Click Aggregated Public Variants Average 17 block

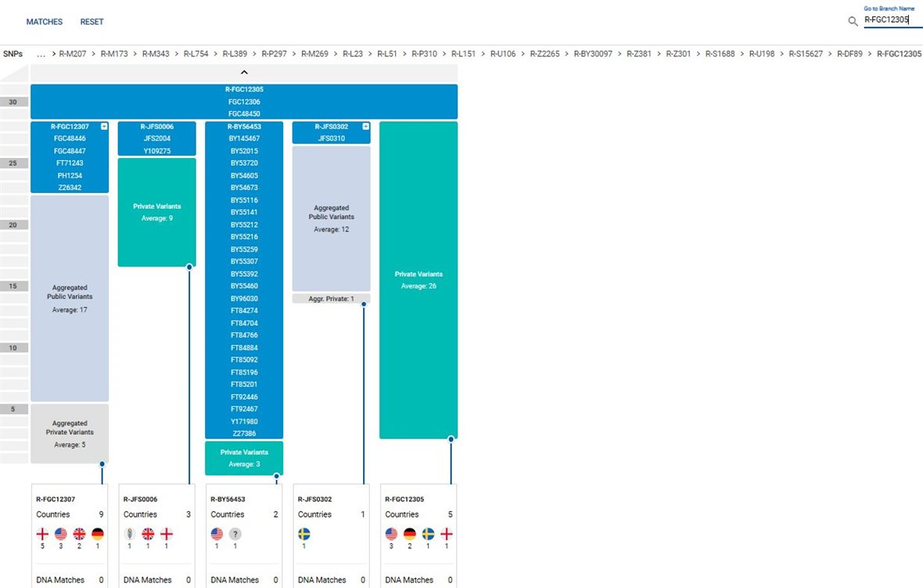(x=70, y=298)
